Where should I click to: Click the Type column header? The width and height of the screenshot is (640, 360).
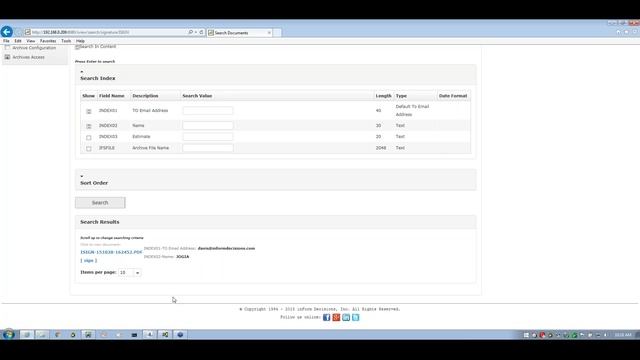(401, 96)
